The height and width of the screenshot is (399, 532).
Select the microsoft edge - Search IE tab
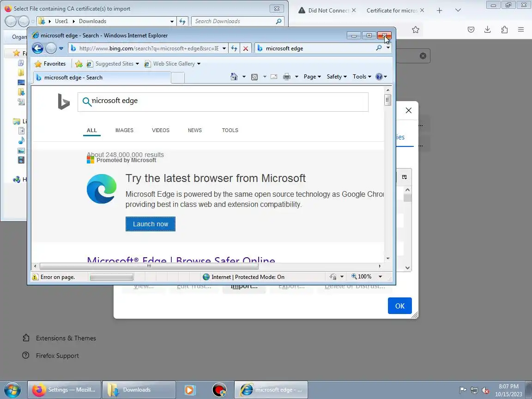click(x=102, y=78)
